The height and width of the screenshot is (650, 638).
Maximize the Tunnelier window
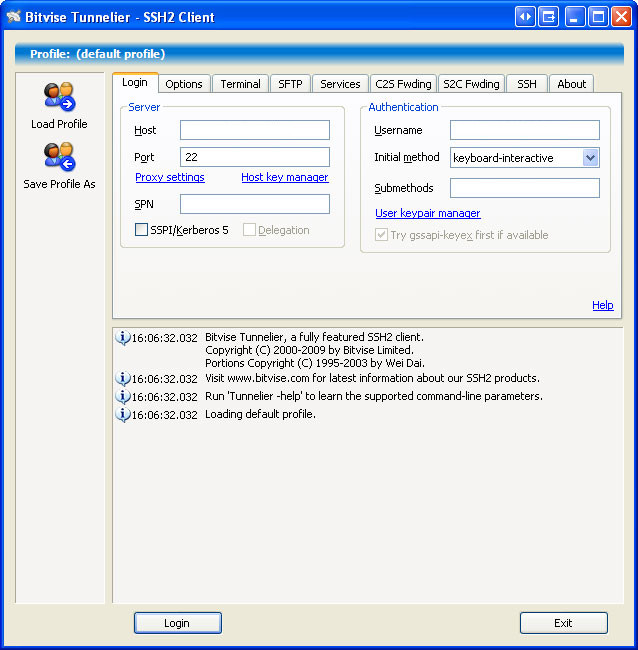click(598, 17)
